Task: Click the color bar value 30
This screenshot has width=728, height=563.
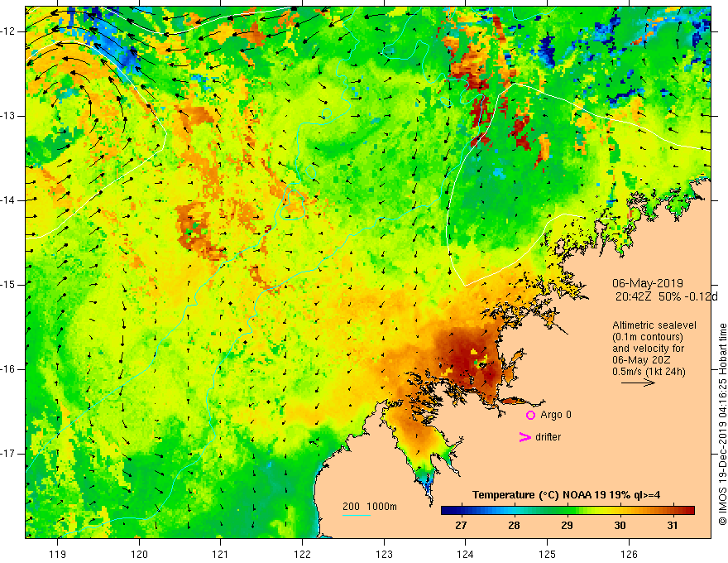Action: pyautogui.click(x=620, y=526)
